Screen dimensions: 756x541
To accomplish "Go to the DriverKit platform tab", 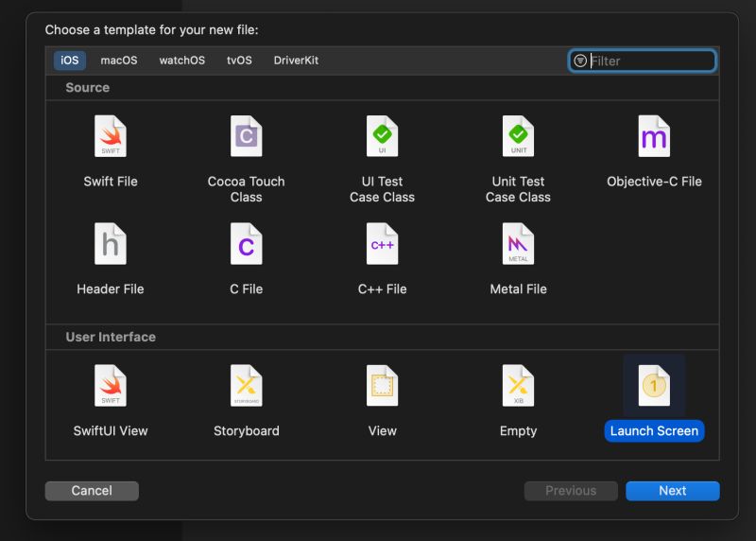I will (296, 61).
